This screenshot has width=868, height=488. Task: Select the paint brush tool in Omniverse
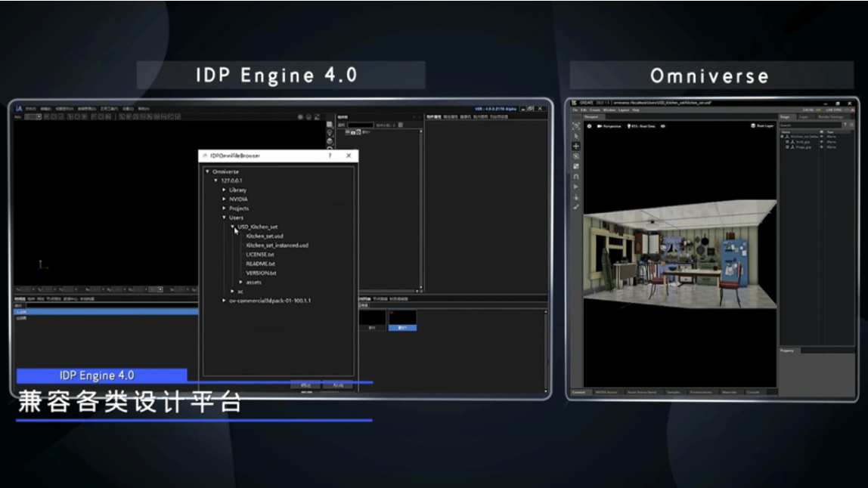pos(576,208)
